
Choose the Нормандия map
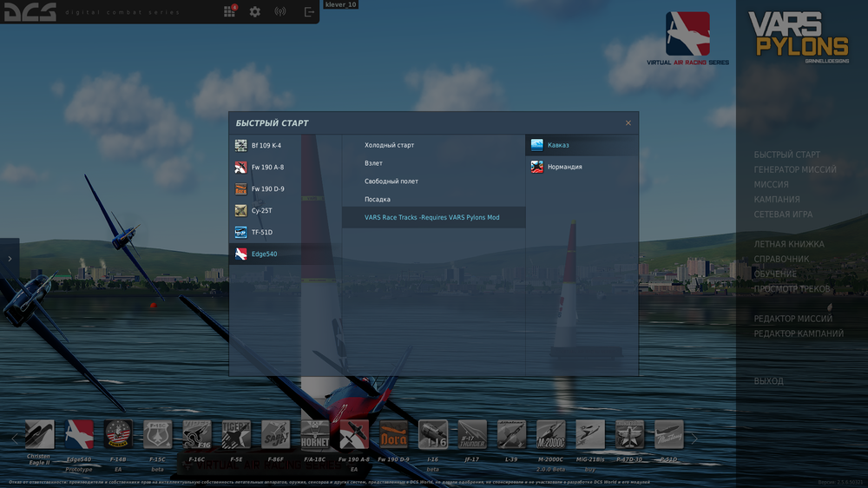[x=582, y=167]
